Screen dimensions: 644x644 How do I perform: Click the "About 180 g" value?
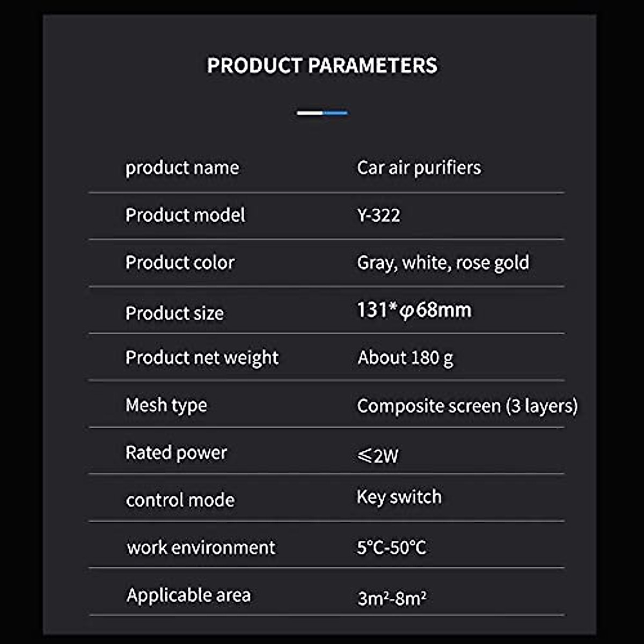pos(405,358)
